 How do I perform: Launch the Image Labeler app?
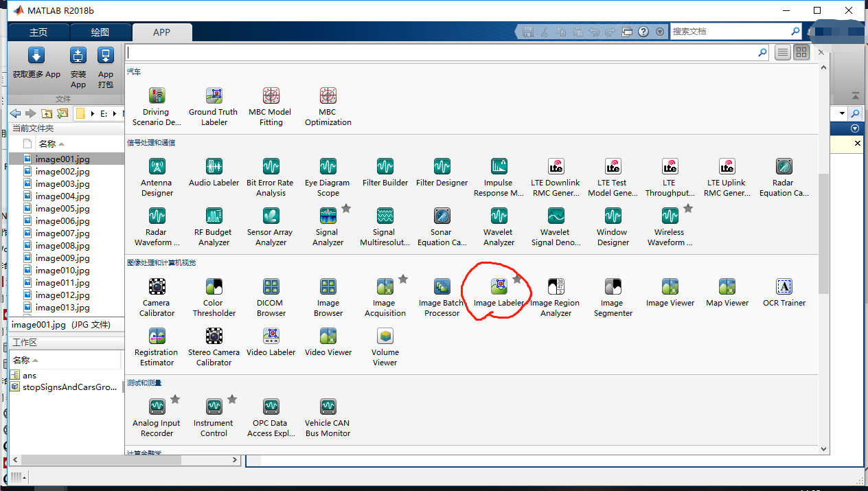tap(499, 293)
